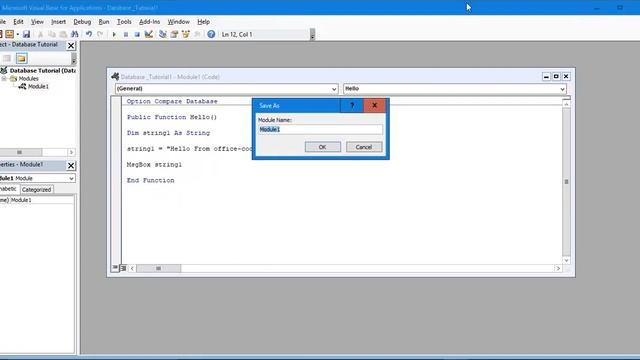640x360 pixels.
Task: Click the 'End Function' code line
Action: click(x=151, y=180)
